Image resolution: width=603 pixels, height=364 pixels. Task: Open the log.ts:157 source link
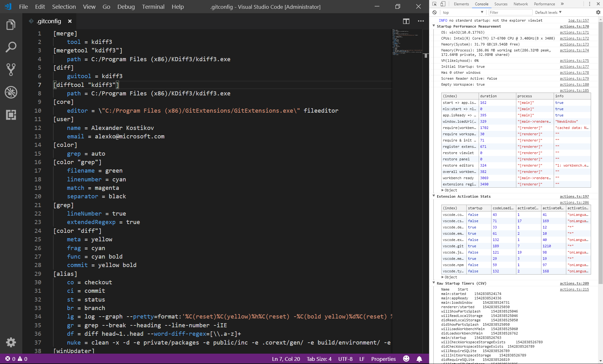coord(578,20)
